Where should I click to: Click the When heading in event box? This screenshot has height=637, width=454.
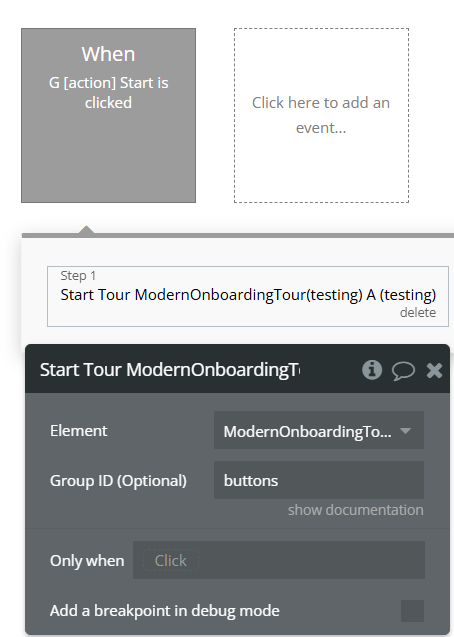[108, 54]
